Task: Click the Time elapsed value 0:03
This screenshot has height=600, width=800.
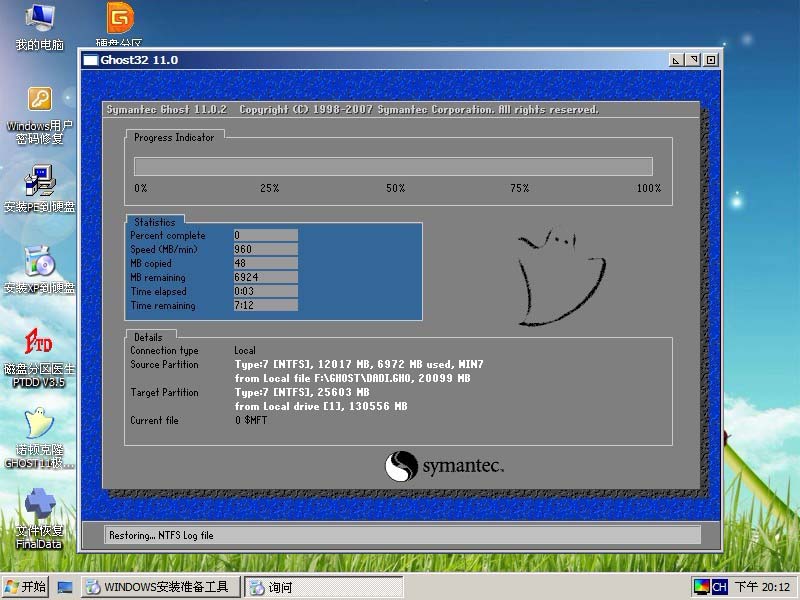Action: coord(266,291)
